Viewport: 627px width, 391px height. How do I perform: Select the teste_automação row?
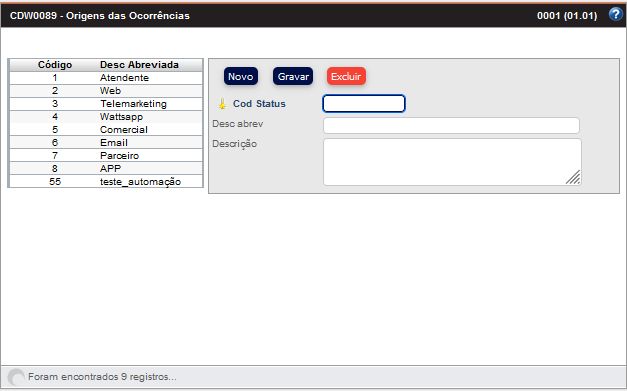[x=106, y=182]
